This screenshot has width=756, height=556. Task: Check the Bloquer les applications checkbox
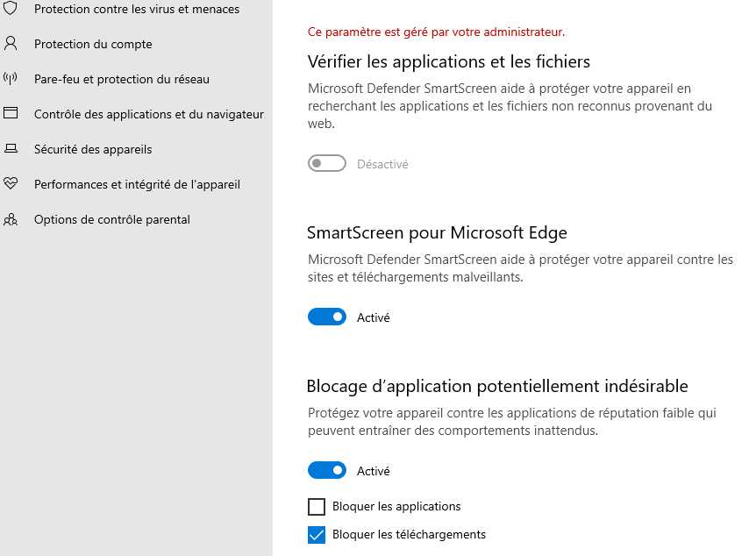pyautogui.click(x=317, y=507)
